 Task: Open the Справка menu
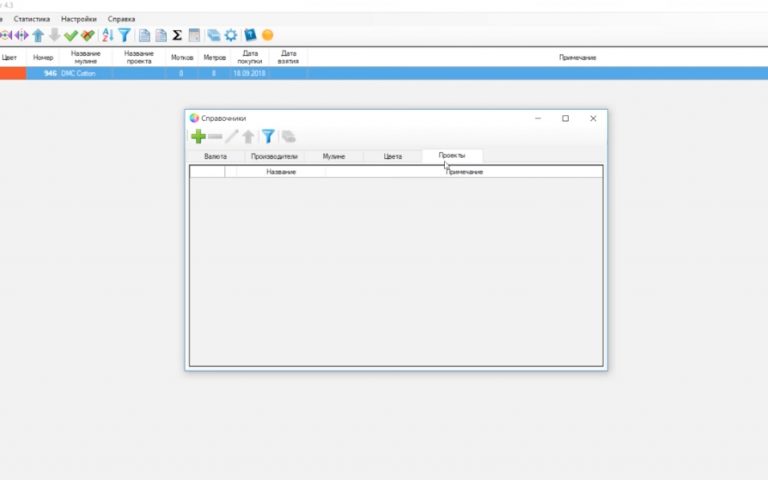121,19
